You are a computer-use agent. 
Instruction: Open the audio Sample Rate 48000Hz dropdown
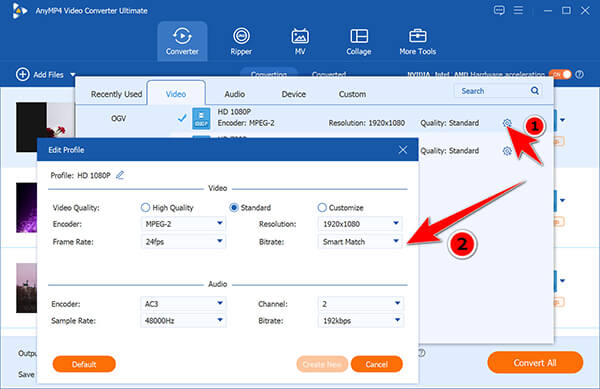(183, 321)
